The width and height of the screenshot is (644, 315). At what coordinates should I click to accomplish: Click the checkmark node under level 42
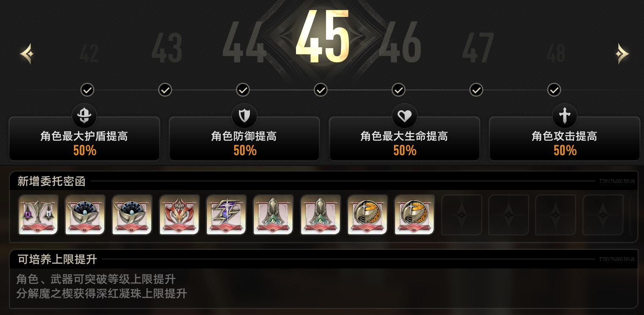coord(87,90)
